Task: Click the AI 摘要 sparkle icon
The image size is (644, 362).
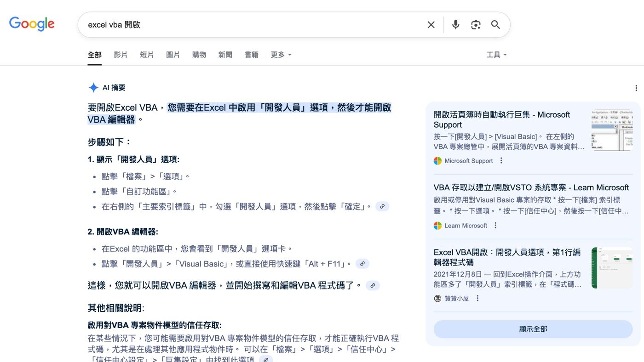Action: pyautogui.click(x=93, y=88)
